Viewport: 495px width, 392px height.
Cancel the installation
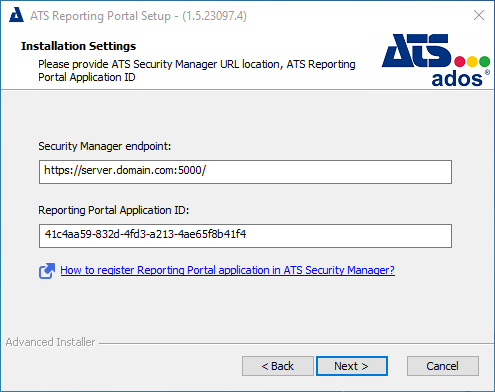pyautogui.click(x=443, y=366)
